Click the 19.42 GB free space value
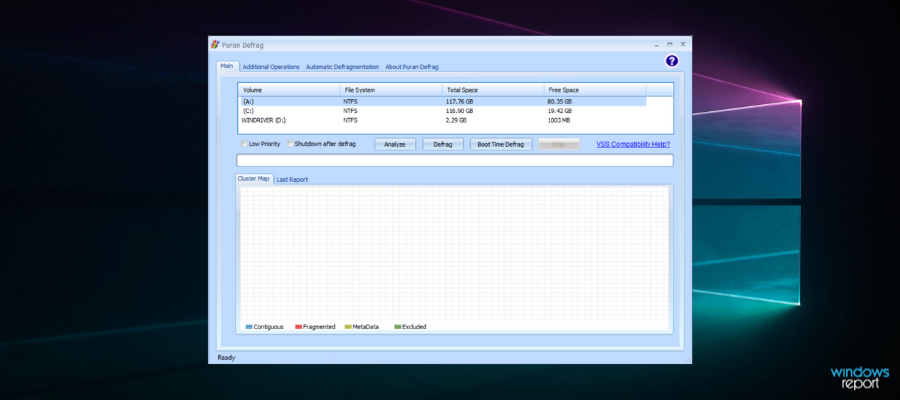This screenshot has height=400, width=900. 560,111
